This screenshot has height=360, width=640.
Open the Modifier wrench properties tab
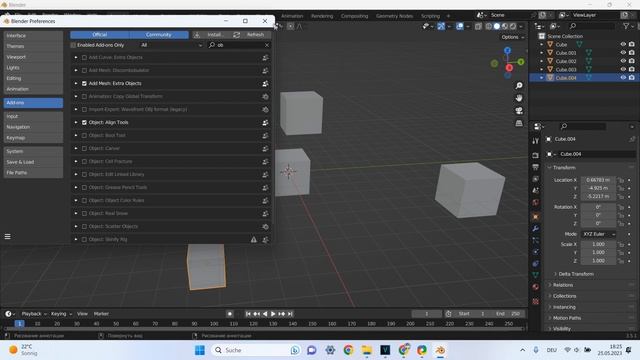coord(536,228)
